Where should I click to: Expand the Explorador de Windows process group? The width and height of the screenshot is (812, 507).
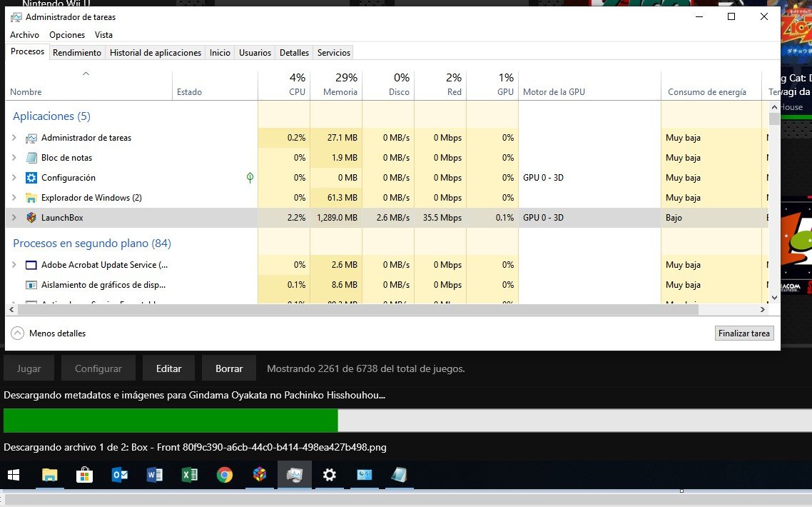[14, 198]
